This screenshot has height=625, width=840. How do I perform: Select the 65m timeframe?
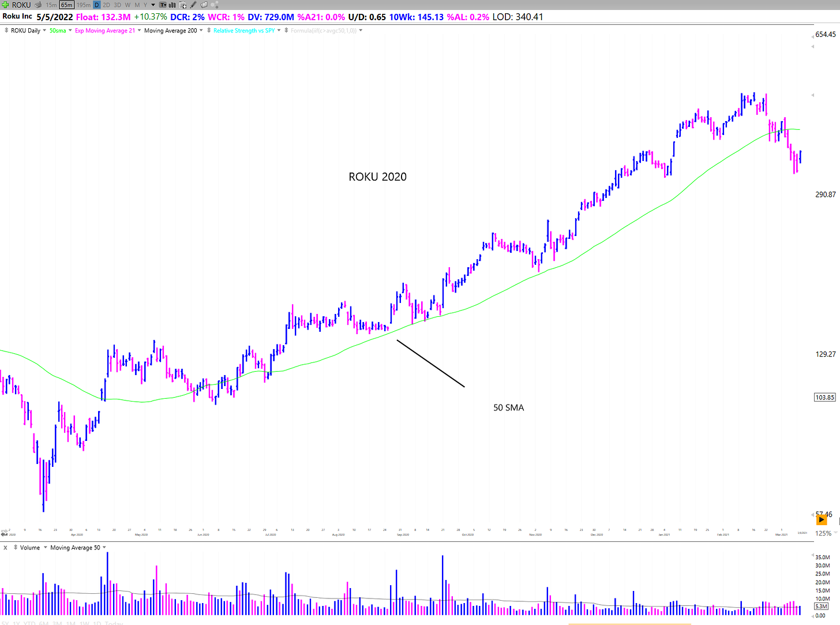[x=67, y=5]
